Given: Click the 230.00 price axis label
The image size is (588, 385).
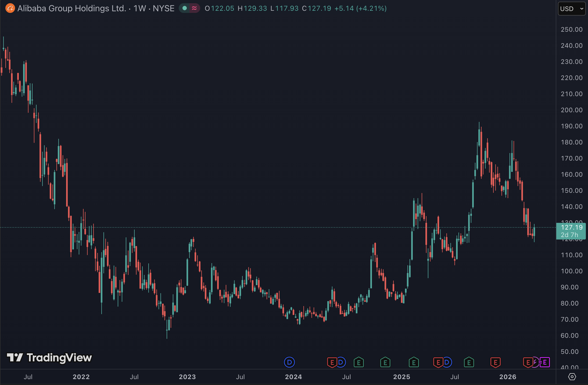Looking at the screenshot, I should point(572,61).
